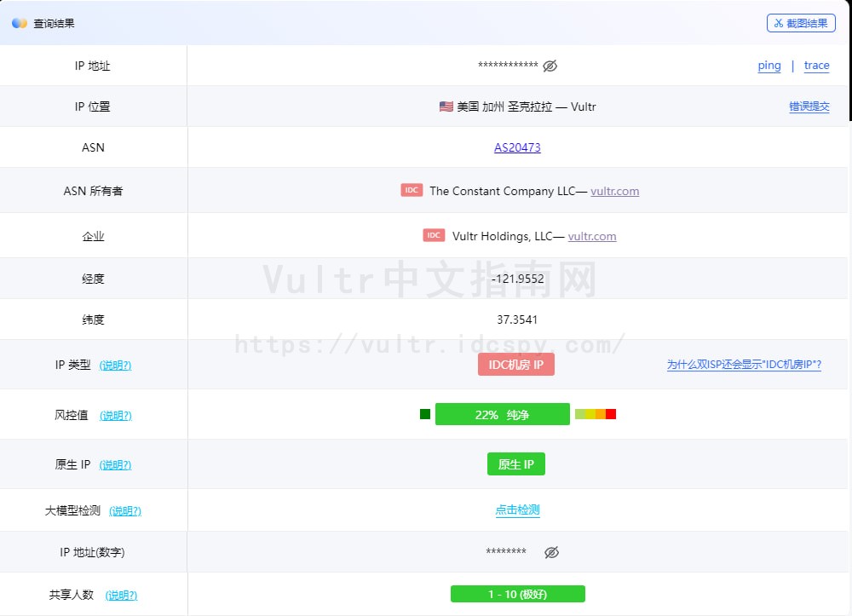852x616 pixels.
Task: Open vultr.com link in 企业 row
Action: coord(592,236)
